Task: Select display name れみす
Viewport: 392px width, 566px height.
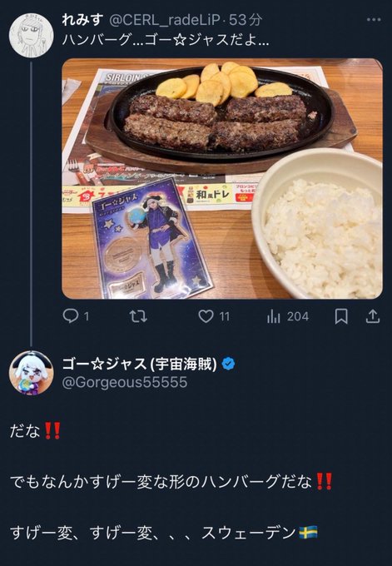Action: coord(82,20)
